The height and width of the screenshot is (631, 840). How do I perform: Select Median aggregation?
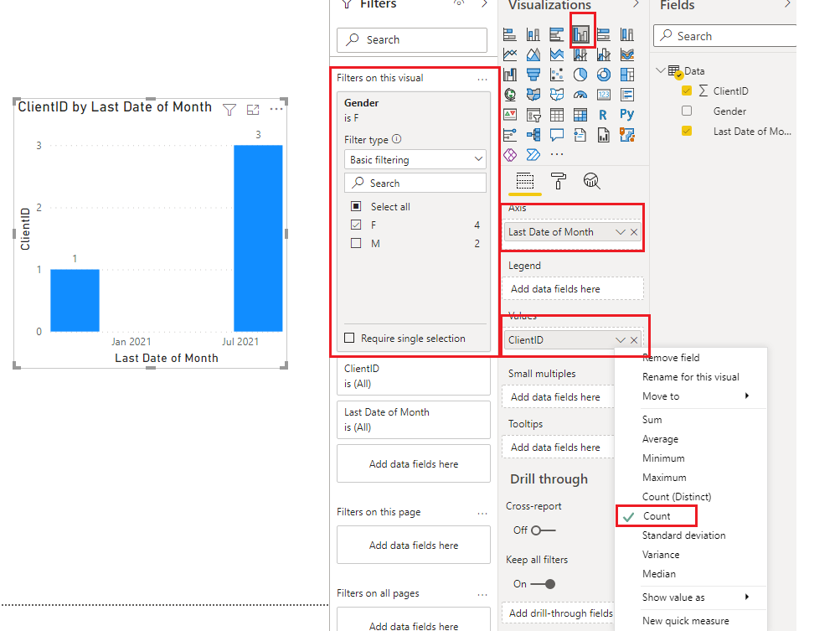pyautogui.click(x=658, y=574)
